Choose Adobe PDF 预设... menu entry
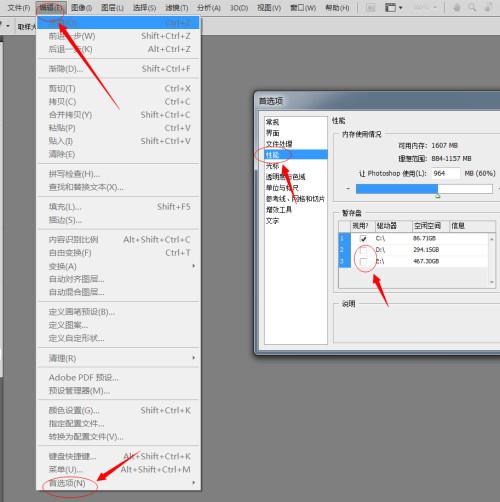 (x=119, y=378)
